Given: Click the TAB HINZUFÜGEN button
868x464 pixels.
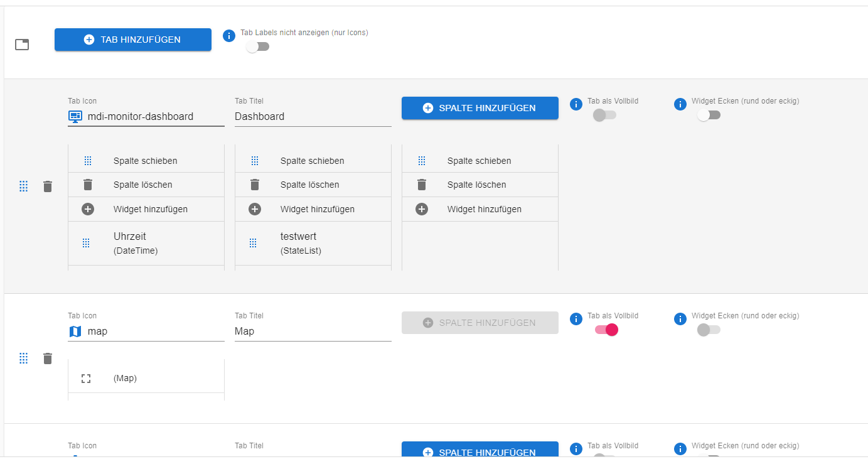Looking at the screenshot, I should [133, 40].
